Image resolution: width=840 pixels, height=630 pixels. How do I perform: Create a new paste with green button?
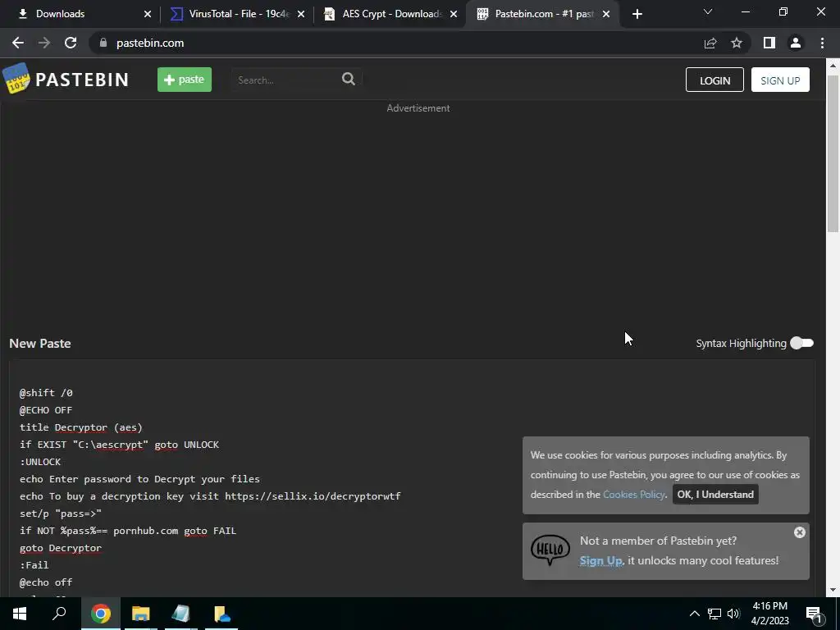click(x=185, y=80)
